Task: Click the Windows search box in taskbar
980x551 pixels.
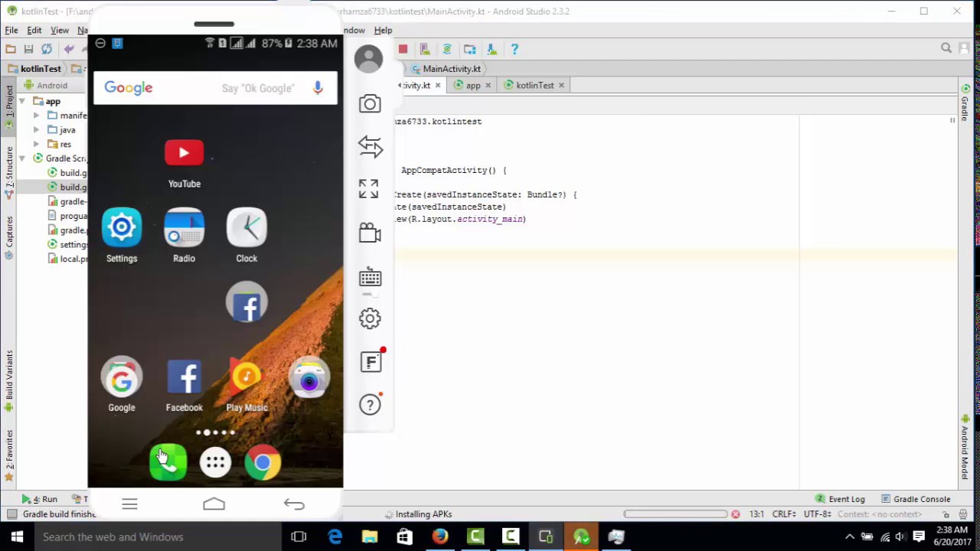Action: tap(158, 537)
